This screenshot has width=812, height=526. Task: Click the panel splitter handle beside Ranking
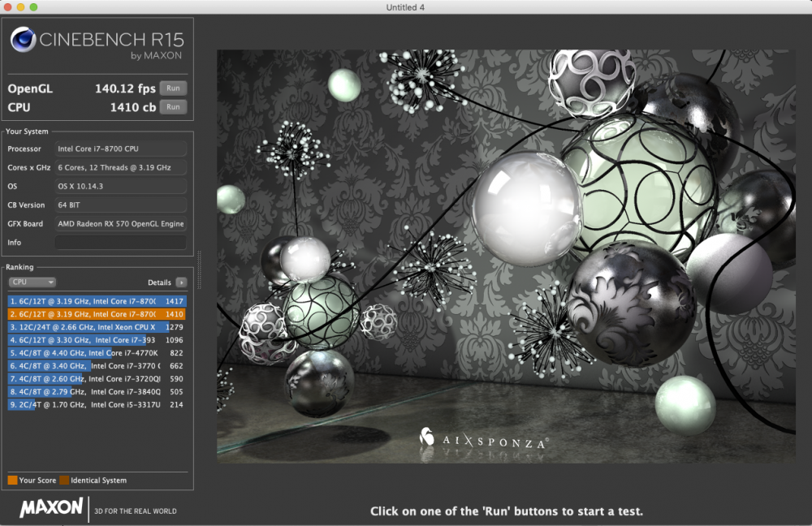(200, 269)
